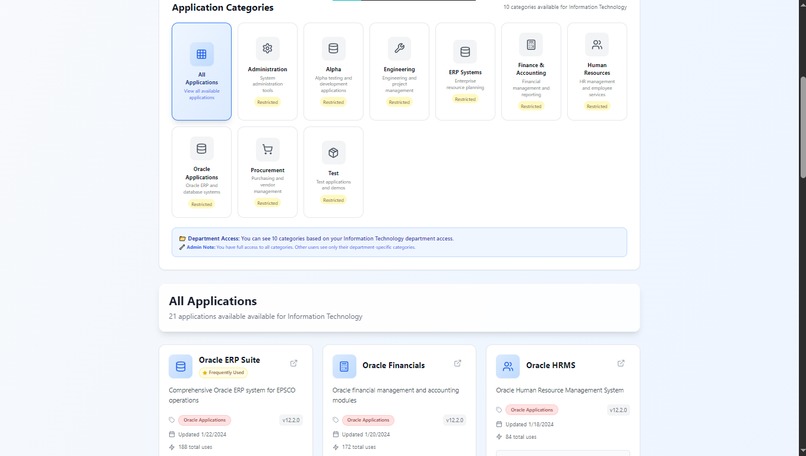Screen dimensions: 806x456
Task: Click the ERP Systems database icon
Action: pyautogui.click(x=465, y=51)
